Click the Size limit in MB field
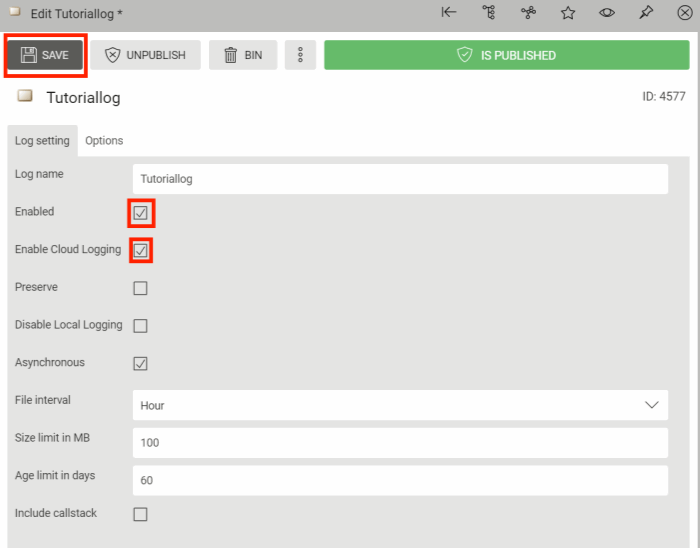The width and height of the screenshot is (700, 548). [400, 442]
